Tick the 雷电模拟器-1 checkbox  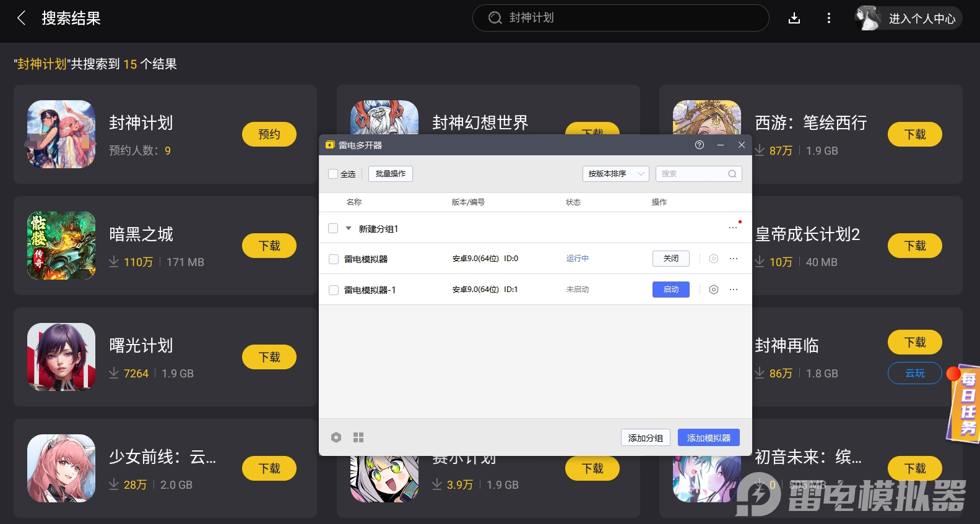(x=334, y=290)
